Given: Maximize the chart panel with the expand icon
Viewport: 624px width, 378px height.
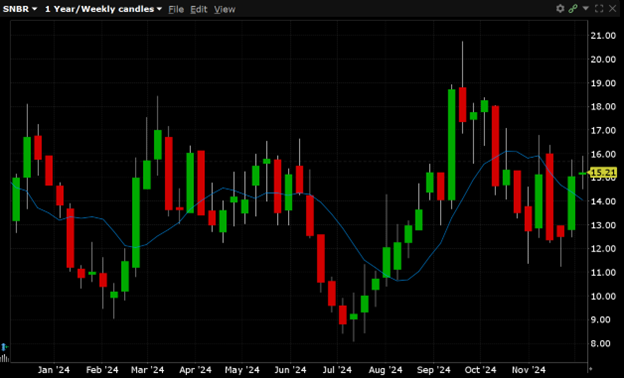Looking at the screenshot, I should (599, 8).
